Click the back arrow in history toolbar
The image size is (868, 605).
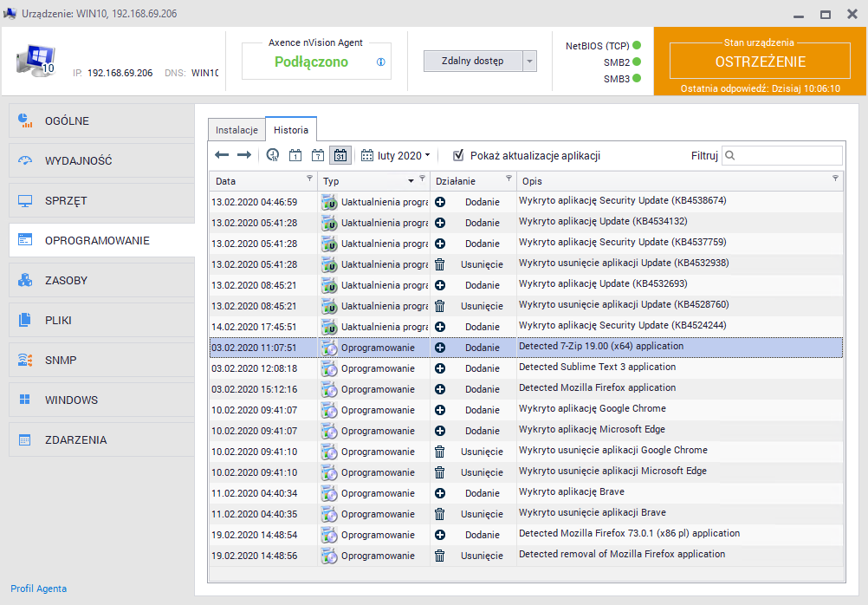click(x=222, y=155)
